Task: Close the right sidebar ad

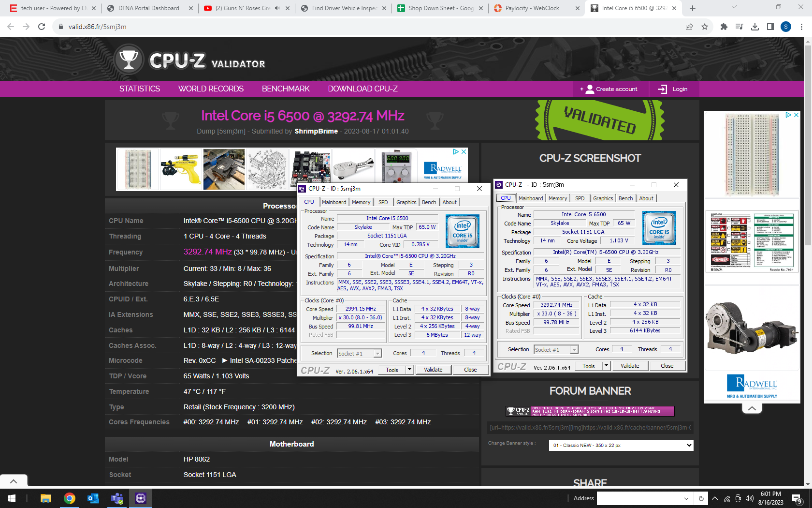Action: (796, 115)
